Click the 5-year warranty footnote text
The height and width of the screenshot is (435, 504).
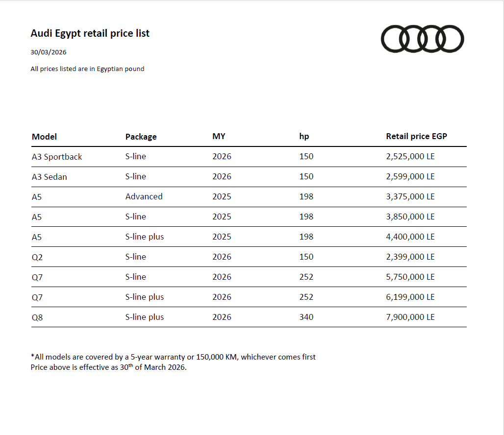click(x=173, y=357)
